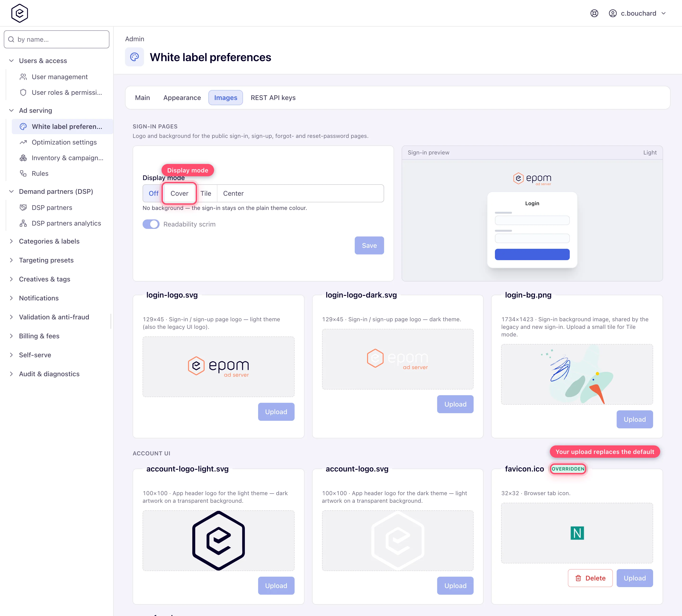The image size is (682, 616).
Task: Click the OVERRIDDEN badge on favicon.ico
Action: point(568,469)
